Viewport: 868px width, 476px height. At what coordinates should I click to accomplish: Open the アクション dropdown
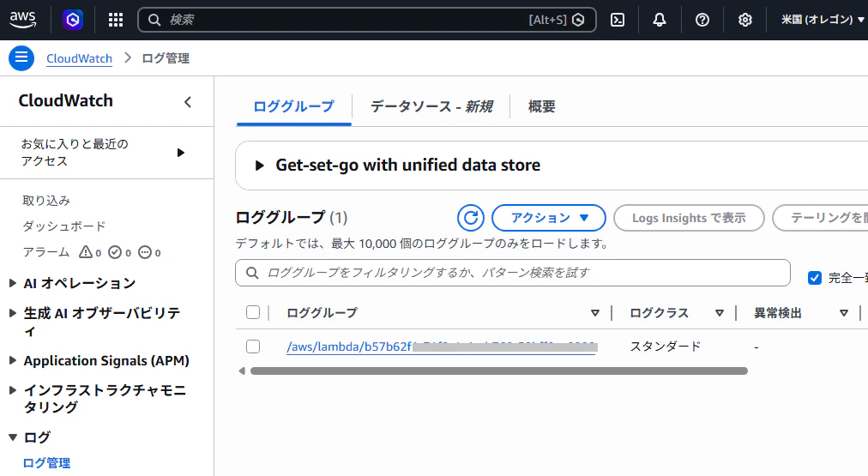pyautogui.click(x=549, y=218)
